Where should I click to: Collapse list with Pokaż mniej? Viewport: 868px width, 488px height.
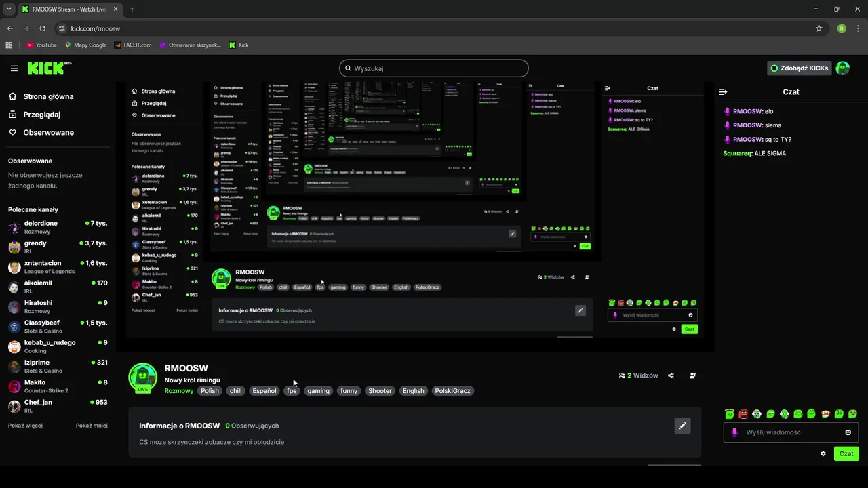click(92, 426)
